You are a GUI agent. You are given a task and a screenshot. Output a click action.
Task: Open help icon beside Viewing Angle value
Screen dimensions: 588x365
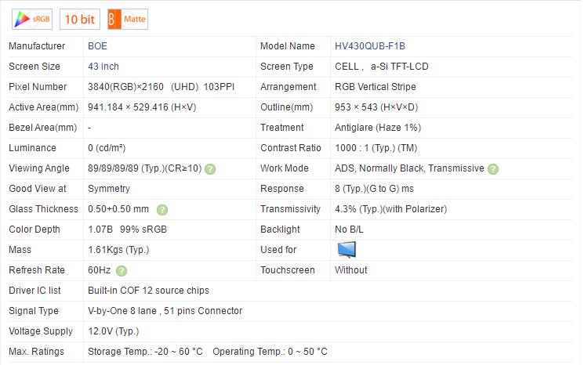[210, 168]
